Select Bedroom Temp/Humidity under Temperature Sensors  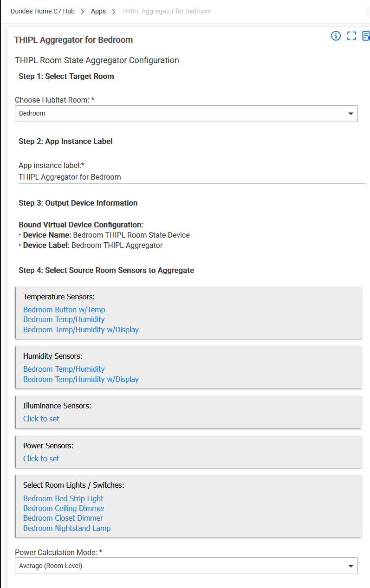pyautogui.click(x=64, y=319)
